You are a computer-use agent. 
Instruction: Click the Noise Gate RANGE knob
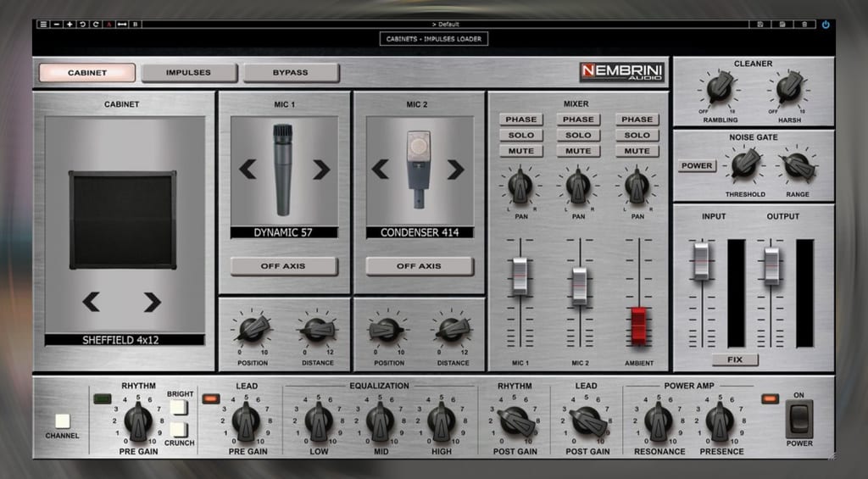click(798, 164)
